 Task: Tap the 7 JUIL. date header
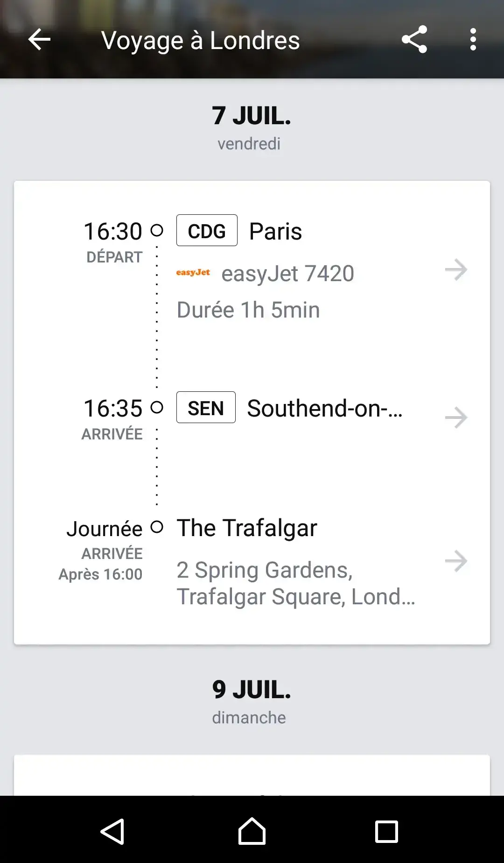click(x=252, y=116)
